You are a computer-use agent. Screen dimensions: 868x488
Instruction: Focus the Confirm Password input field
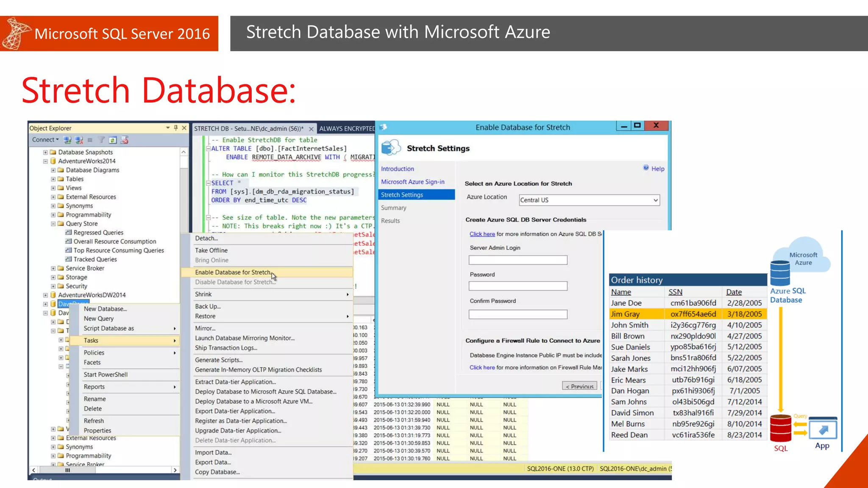[x=518, y=314]
